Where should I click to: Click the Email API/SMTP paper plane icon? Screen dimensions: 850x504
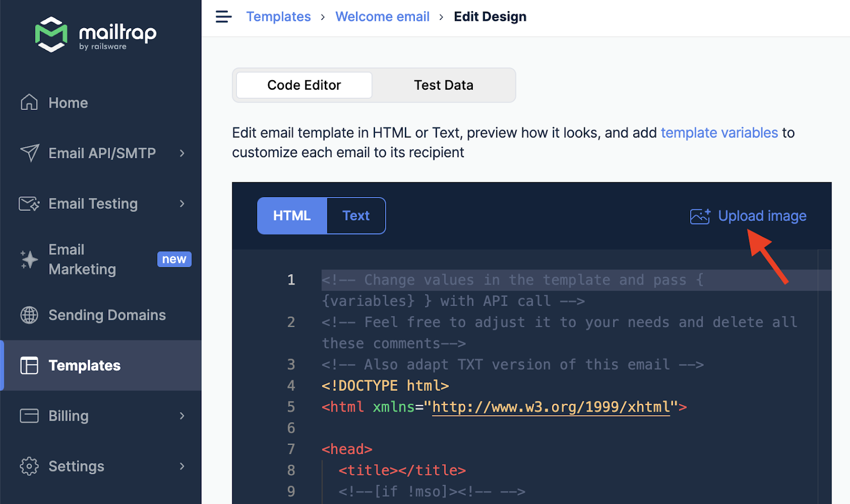coord(29,153)
